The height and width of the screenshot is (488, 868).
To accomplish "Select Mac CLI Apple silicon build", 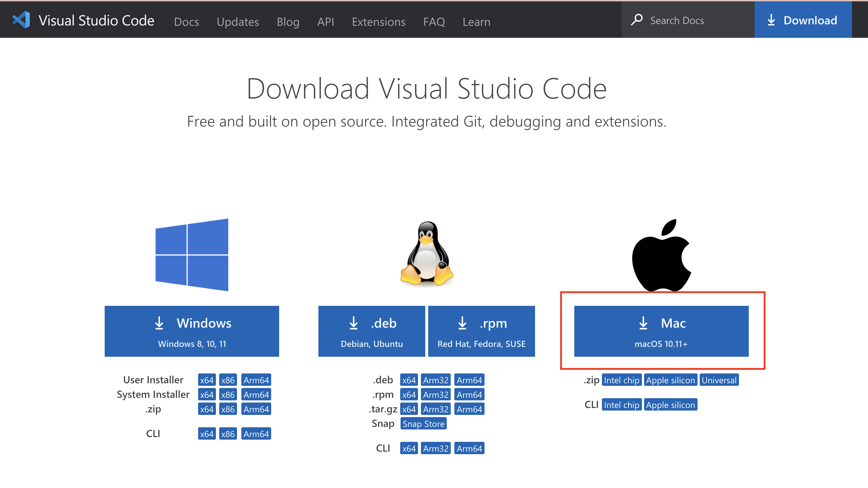I will [670, 405].
